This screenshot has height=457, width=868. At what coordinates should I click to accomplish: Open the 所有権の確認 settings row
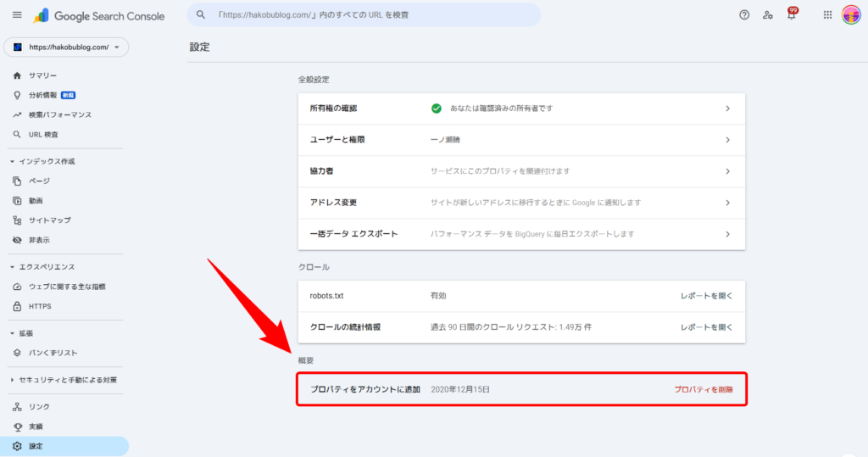(x=521, y=109)
